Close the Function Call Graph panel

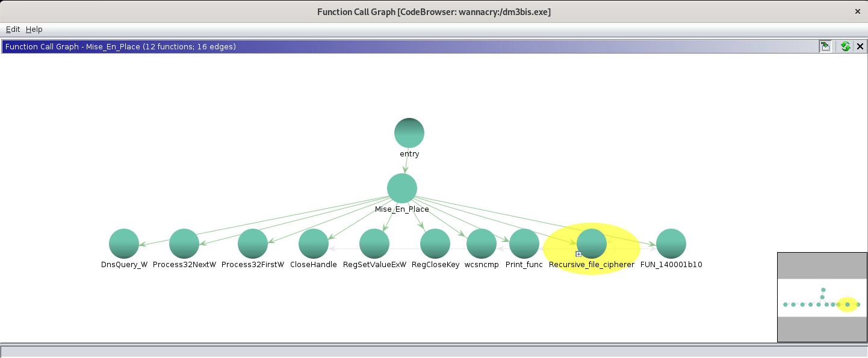point(860,46)
